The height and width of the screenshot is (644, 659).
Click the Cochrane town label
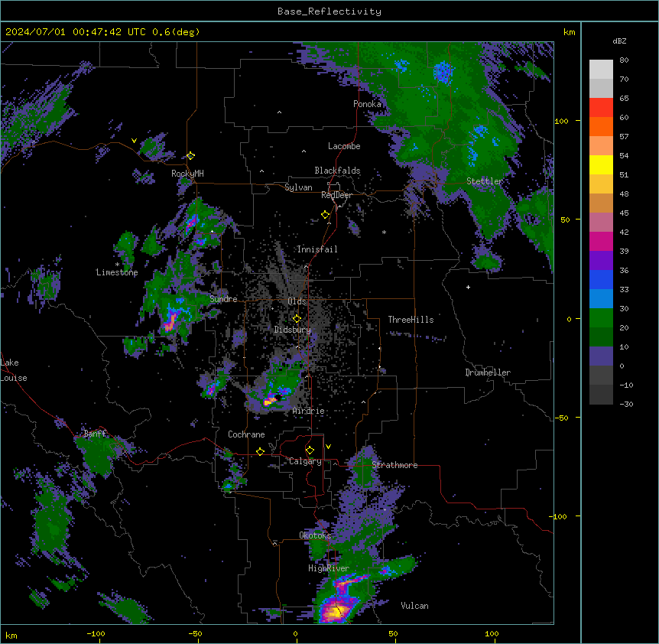[x=246, y=434]
